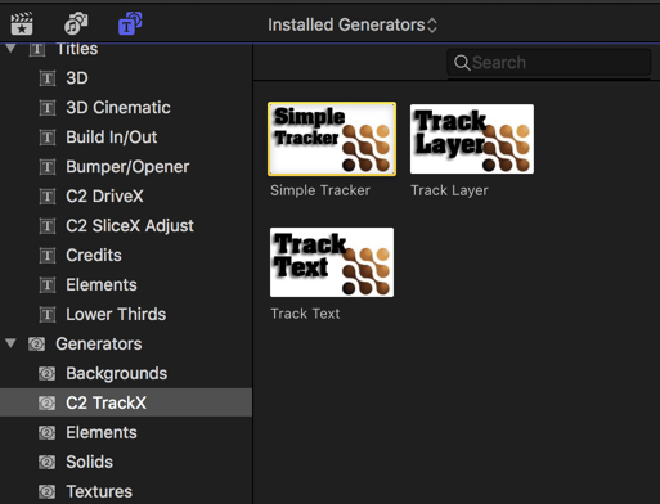Screen dimensions: 660x504
Task: Click the Track Text name label
Action: 305,314
